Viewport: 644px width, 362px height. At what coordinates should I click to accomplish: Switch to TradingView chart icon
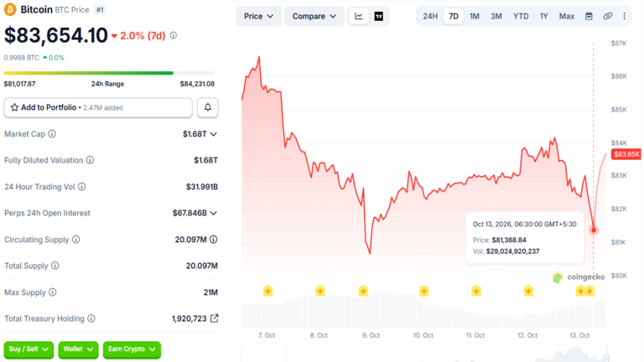coord(379,17)
